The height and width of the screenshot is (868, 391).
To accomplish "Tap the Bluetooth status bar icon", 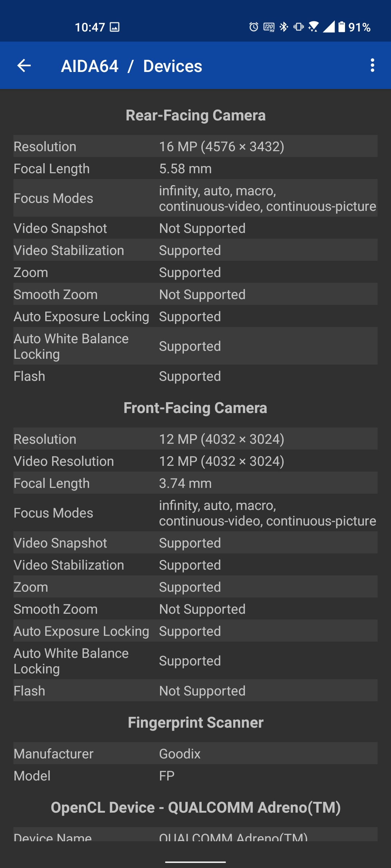I will 284,27.
